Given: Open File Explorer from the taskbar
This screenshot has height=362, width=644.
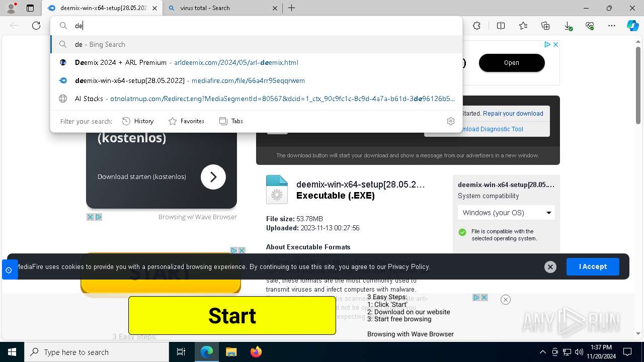Looking at the screenshot, I should click(231, 352).
